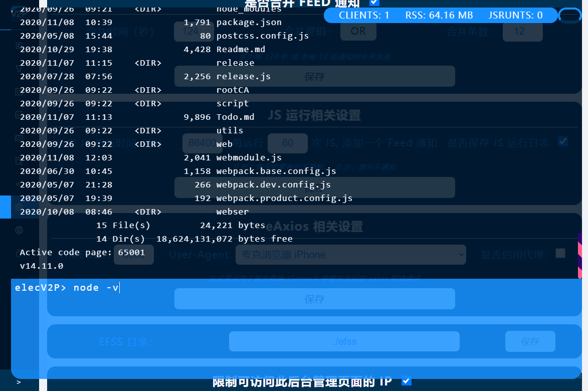Screen dimensions: 588x391
Task: Toggle the 是否合并 FEED 通知 checkbox
Action: tap(374, 3)
